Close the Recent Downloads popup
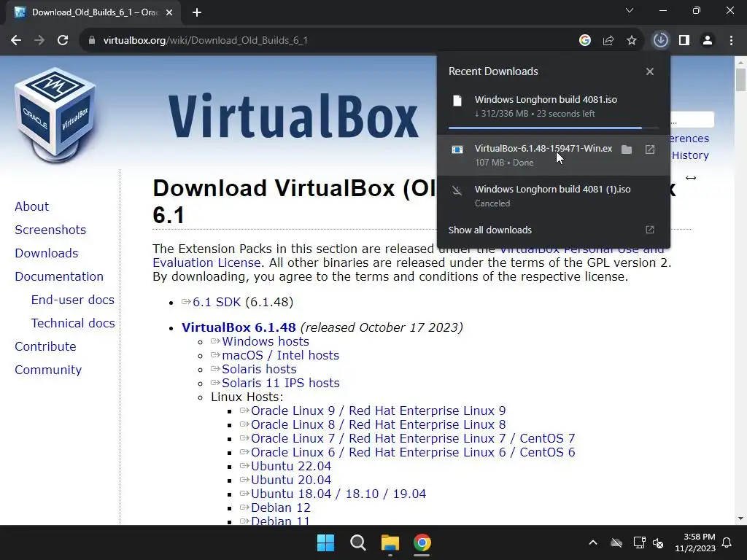Viewport: 747px width, 560px height. coord(650,71)
